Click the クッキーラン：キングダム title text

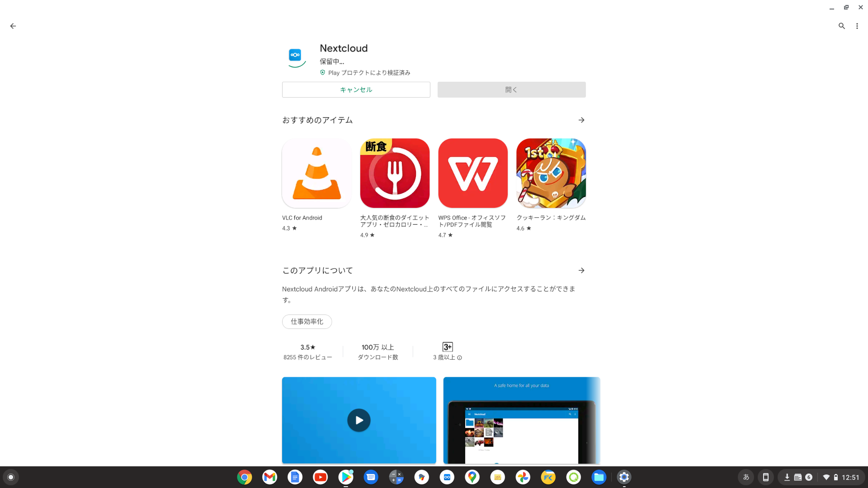click(x=551, y=218)
